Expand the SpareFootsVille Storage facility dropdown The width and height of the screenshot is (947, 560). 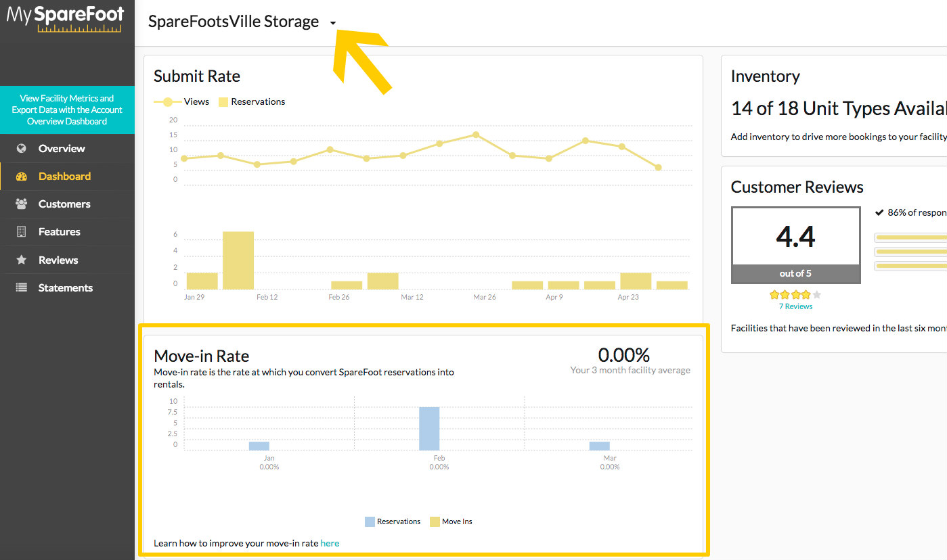click(x=333, y=24)
